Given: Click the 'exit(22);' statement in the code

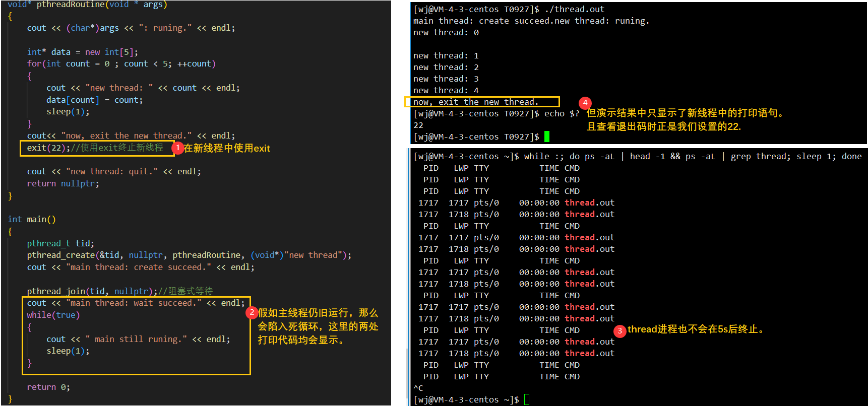Looking at the screenshot, I should click(x=49, y=148).
